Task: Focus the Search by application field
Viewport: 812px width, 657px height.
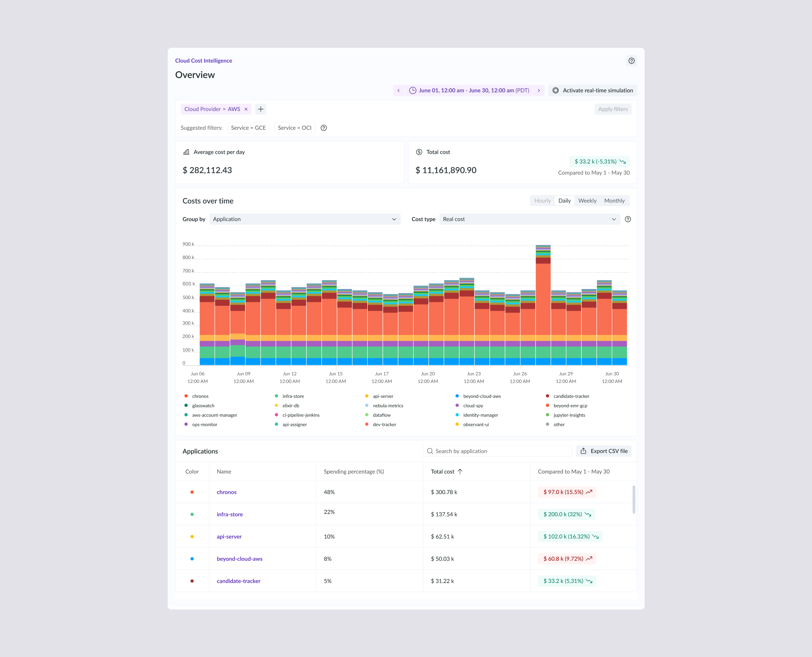Action: tap(497, 451)
